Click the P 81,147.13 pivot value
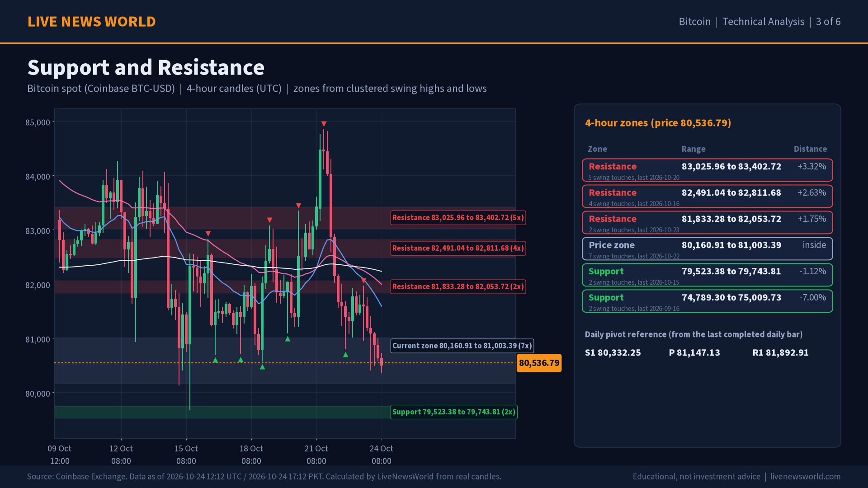Viewport: 868px width, 488px height. (694, 352)
